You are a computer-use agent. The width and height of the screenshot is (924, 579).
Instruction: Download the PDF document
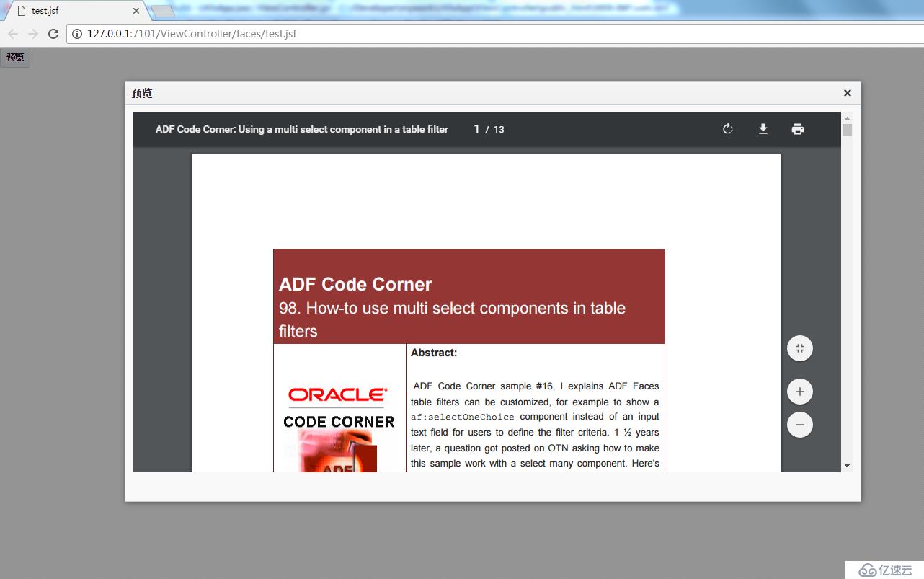pos(763,129)
